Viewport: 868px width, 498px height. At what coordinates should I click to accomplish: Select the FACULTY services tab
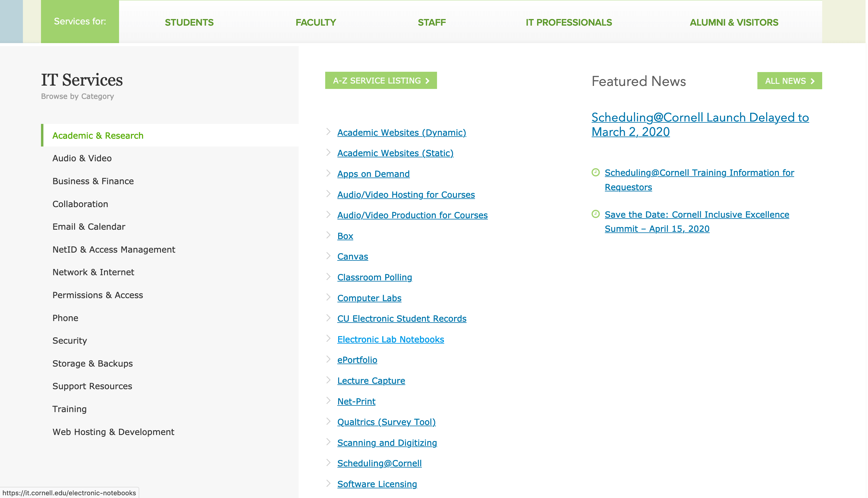[316, 22]
